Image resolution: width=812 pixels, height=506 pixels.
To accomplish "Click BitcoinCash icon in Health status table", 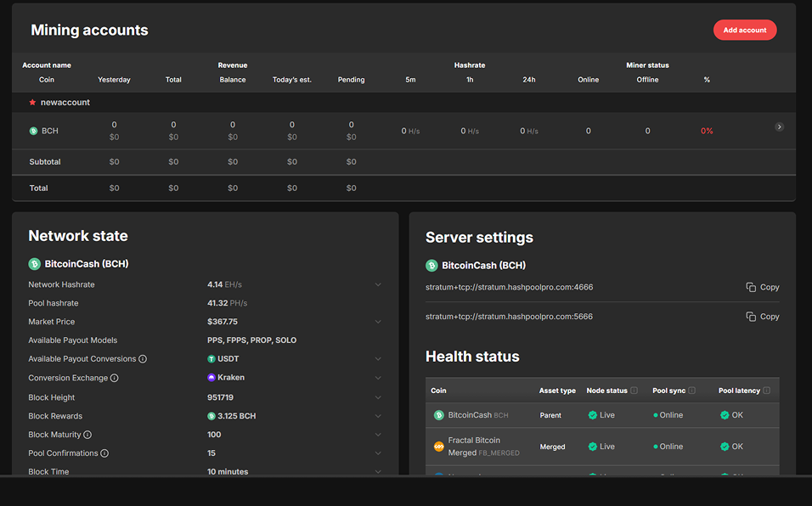I will click(438, 415).
